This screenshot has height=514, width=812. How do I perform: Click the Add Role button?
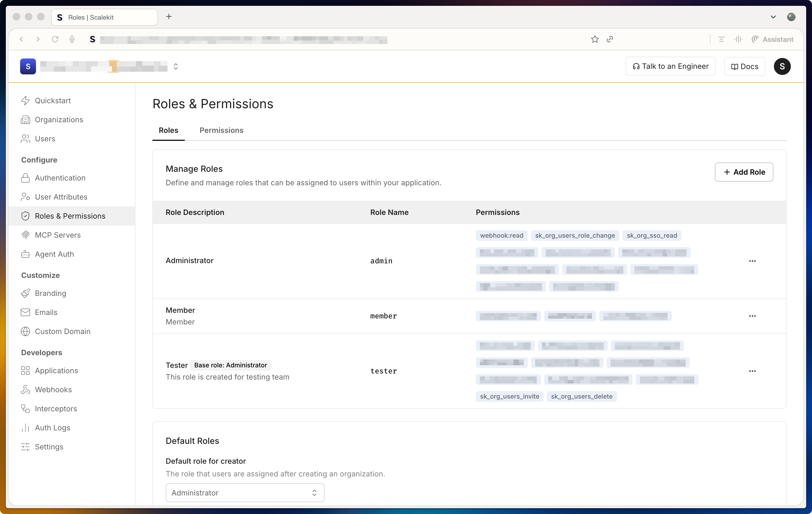(744, 172)
